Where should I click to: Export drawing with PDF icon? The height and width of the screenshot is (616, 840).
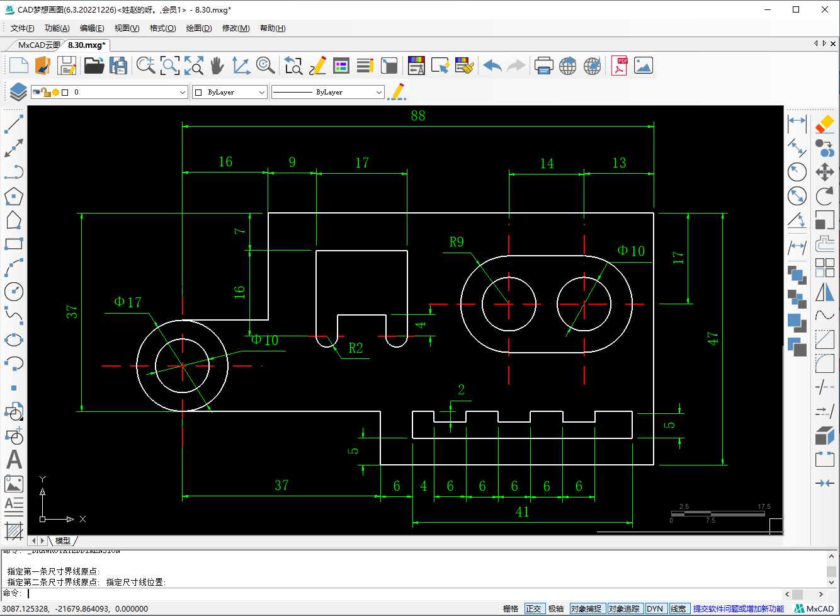(x=620, y=66)
